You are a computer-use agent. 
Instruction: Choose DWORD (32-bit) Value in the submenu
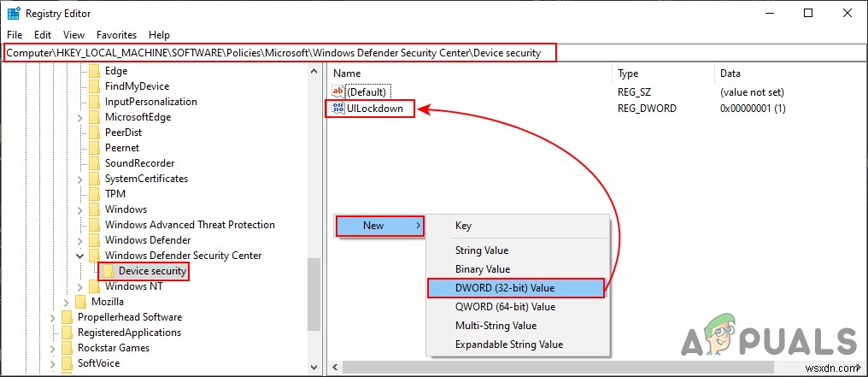516,288
